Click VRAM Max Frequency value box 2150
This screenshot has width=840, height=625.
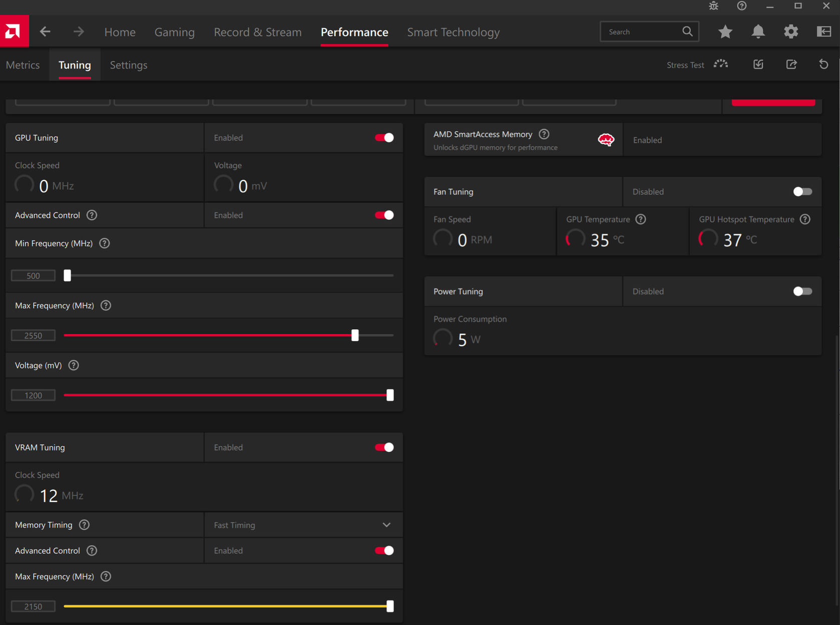33,606
